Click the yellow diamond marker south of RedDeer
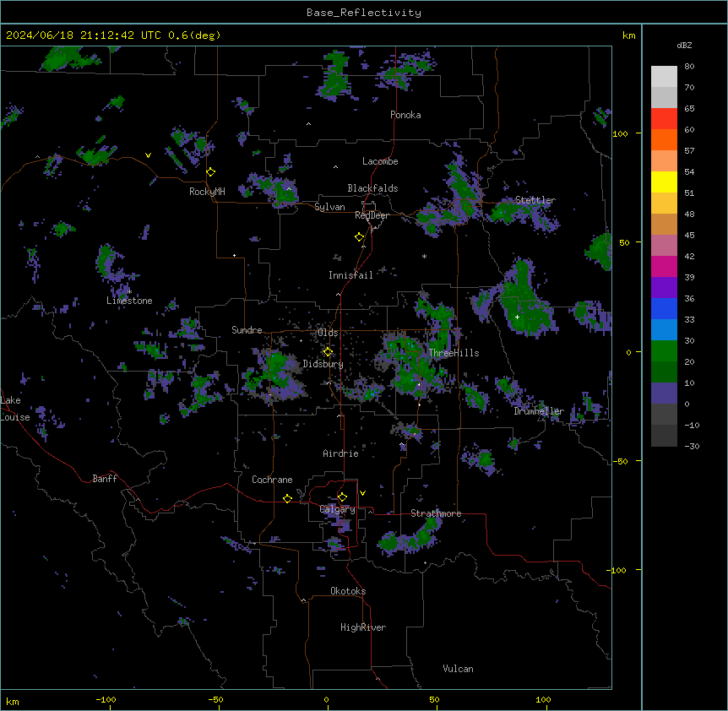 (360, 237)
